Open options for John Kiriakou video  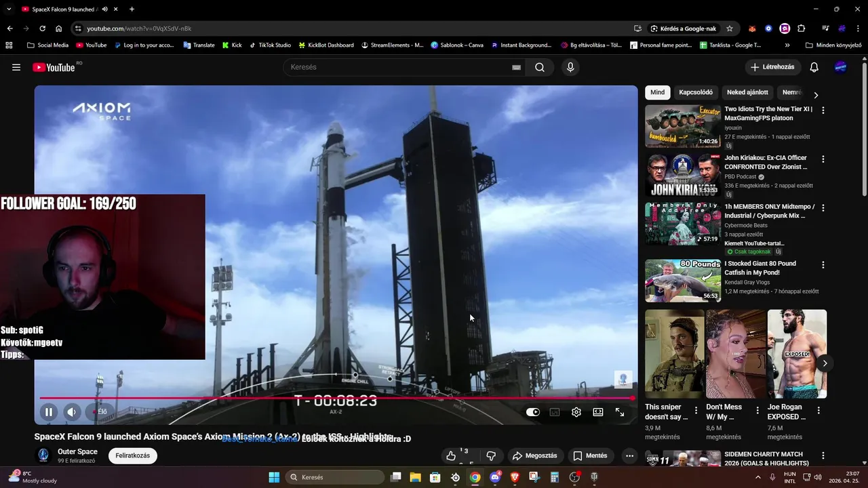pos(823,159)
